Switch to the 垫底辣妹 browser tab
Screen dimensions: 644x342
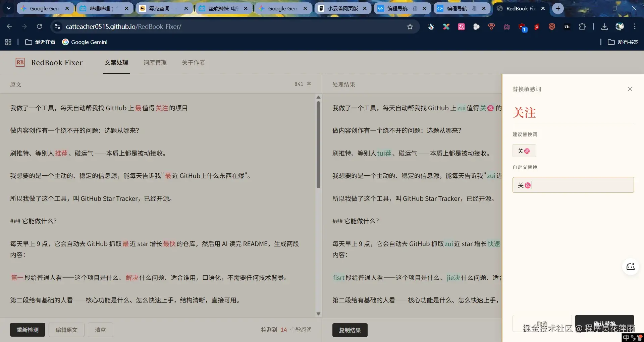[224, 8]
